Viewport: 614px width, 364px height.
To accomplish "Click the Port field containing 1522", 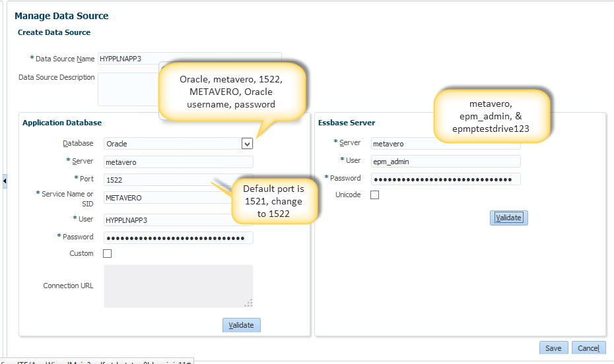I will coord(178,180).
